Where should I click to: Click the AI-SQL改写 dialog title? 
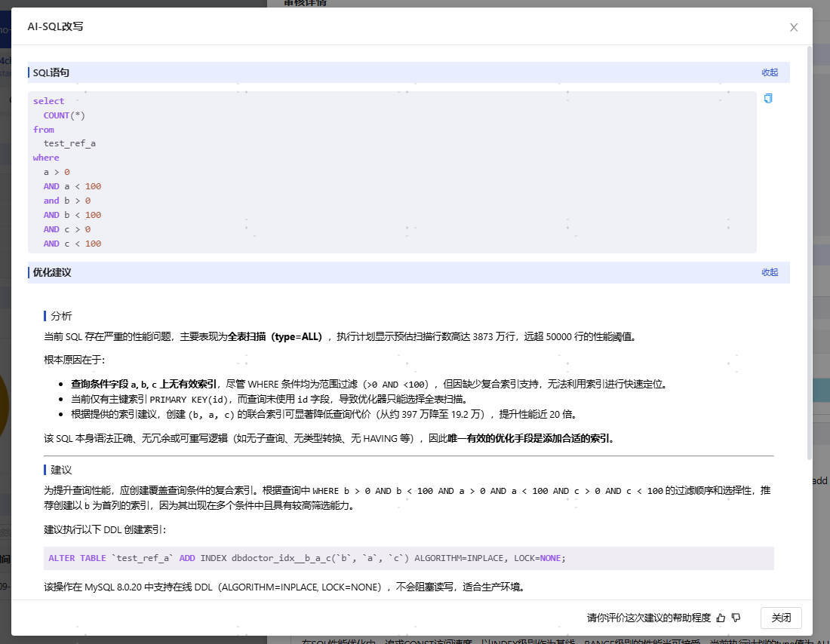(55, 26)
